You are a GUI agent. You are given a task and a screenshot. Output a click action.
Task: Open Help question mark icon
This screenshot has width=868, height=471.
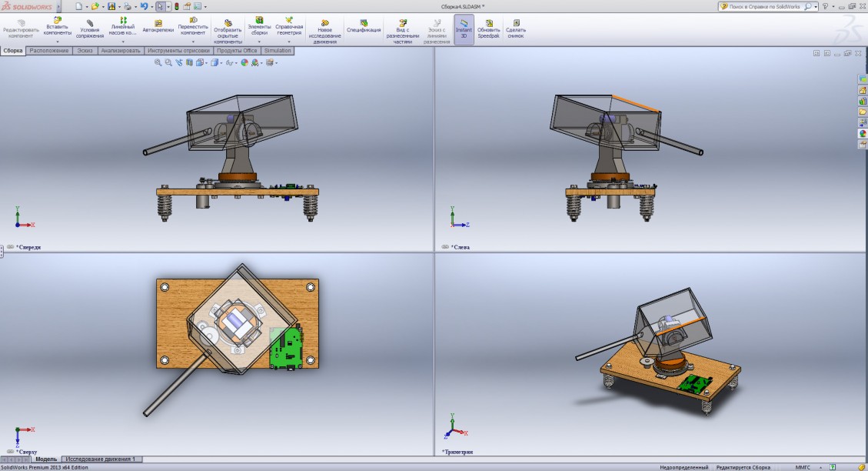[x=825, y=7]
